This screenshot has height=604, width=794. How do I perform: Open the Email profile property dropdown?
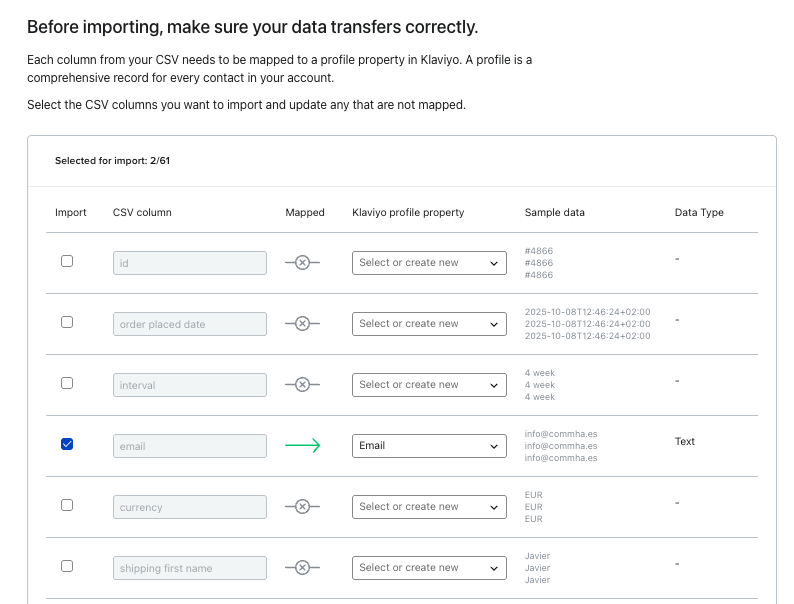(x=429, y=446)
